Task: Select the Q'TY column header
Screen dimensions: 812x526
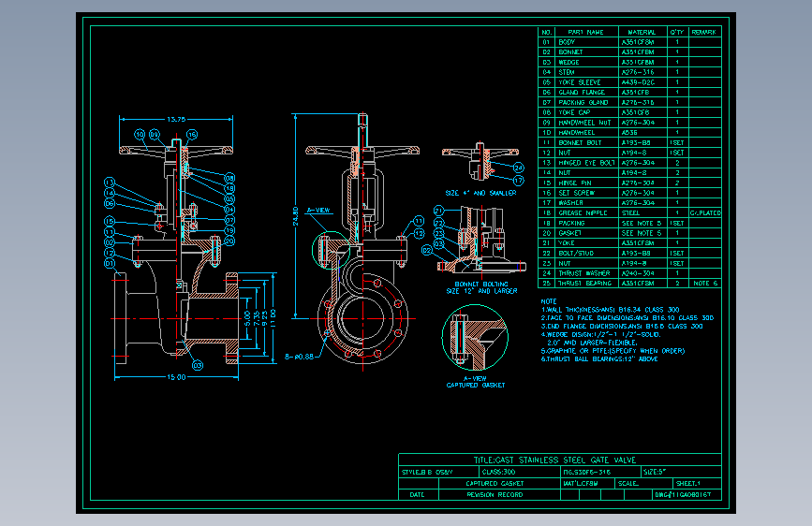Action: point(677,32)
